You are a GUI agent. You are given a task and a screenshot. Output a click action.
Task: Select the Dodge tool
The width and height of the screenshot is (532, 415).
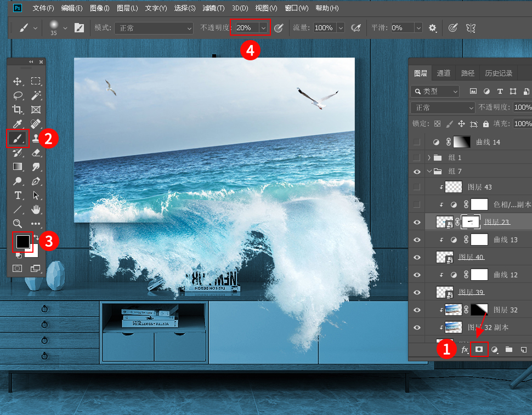coord(18,181)
